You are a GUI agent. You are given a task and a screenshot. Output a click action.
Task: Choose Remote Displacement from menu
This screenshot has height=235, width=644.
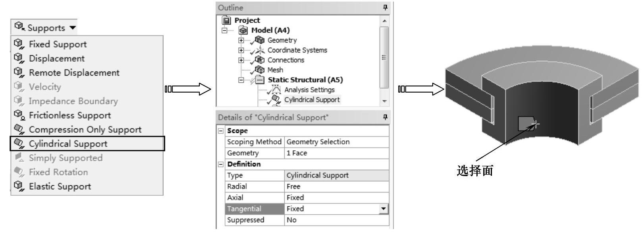(x=74, y=73)
